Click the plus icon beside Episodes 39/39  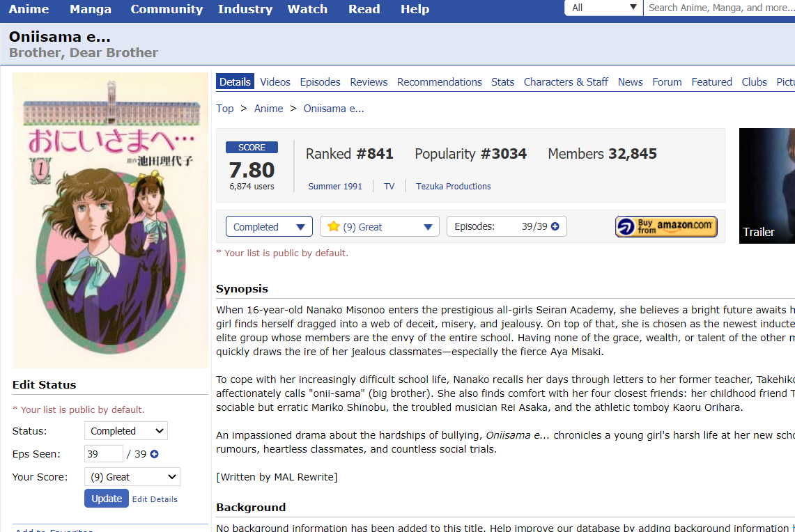tap(555, 227)
